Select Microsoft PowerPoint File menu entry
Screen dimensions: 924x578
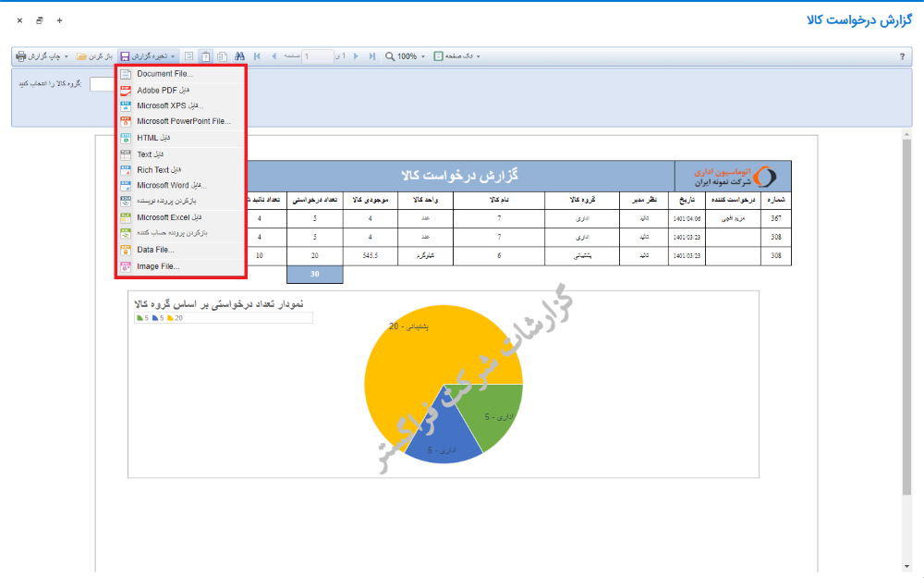coord(183,121)
